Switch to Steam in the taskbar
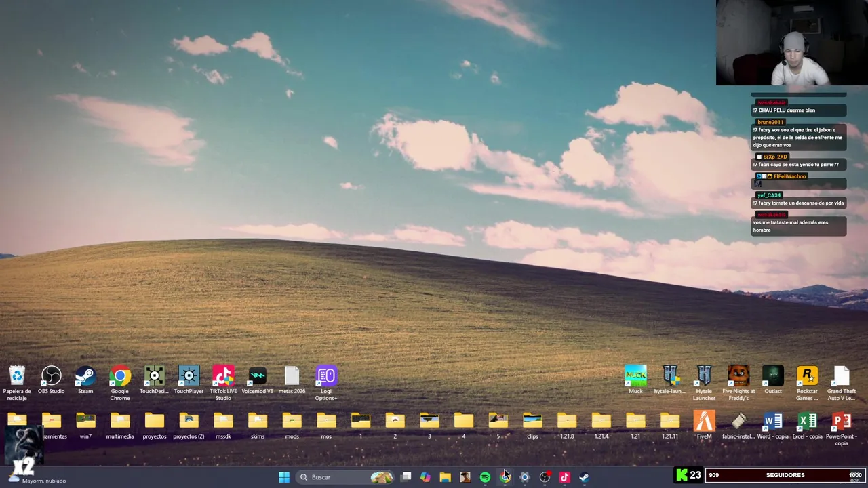 point(584,477)
